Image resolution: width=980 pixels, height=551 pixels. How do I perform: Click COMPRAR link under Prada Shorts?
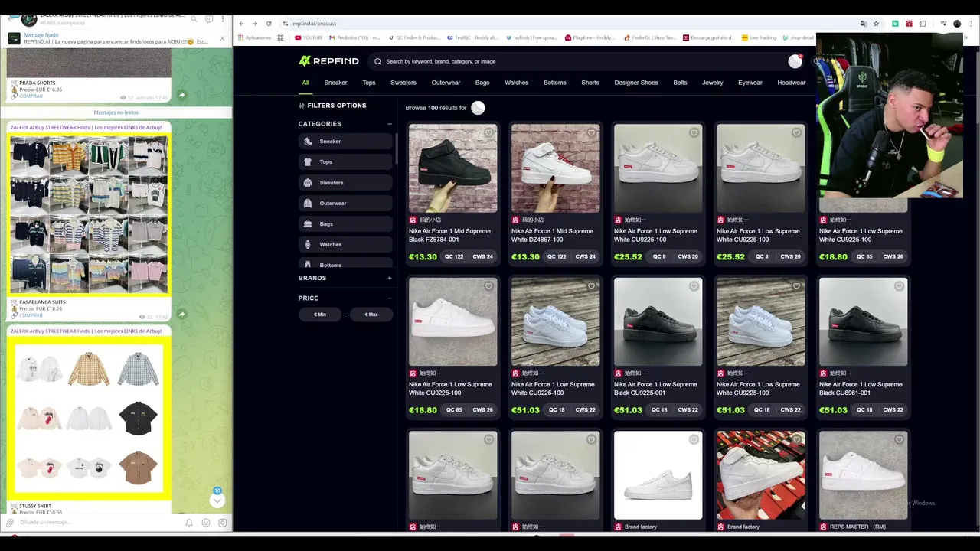(31, 96)
